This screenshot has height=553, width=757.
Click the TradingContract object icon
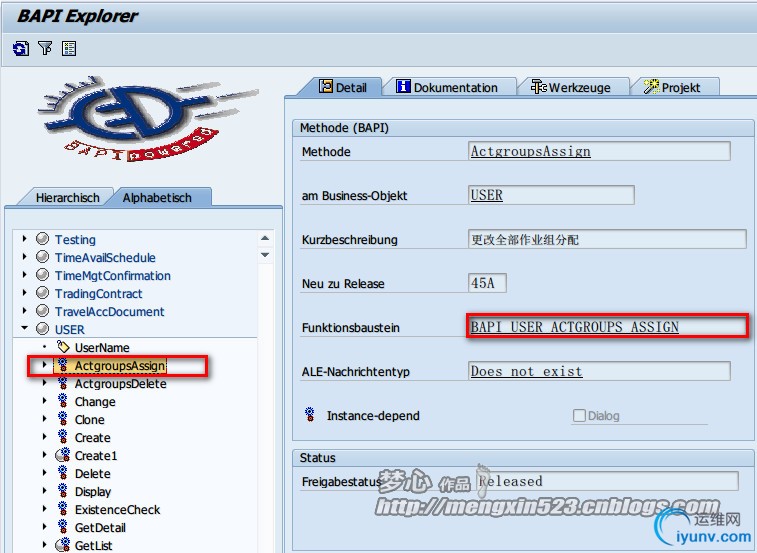pos(42,293)
